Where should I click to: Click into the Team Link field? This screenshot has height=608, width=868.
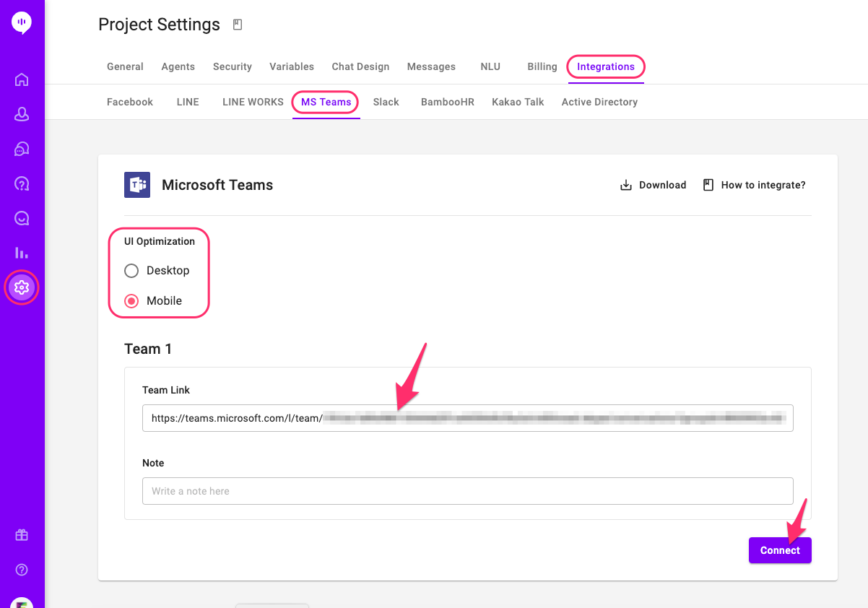tap(468, 418)
